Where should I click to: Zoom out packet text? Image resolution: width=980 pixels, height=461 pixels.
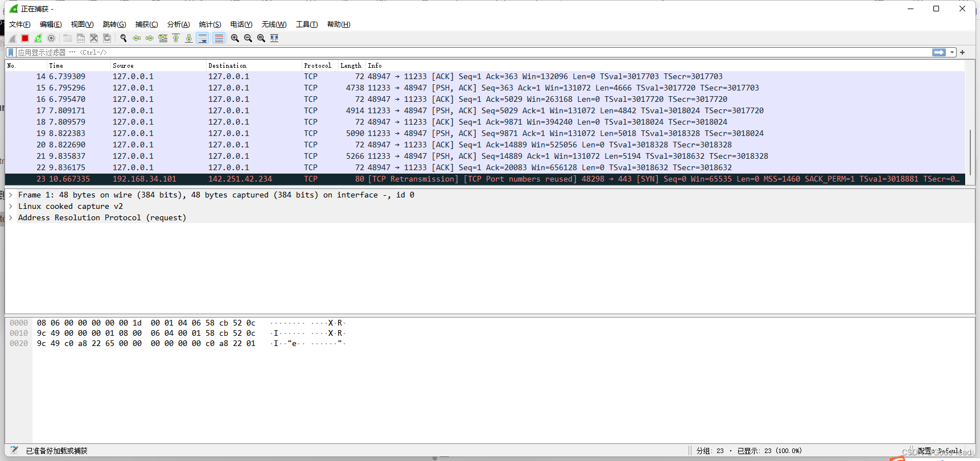pyautogui.click(x=248, y=38)
